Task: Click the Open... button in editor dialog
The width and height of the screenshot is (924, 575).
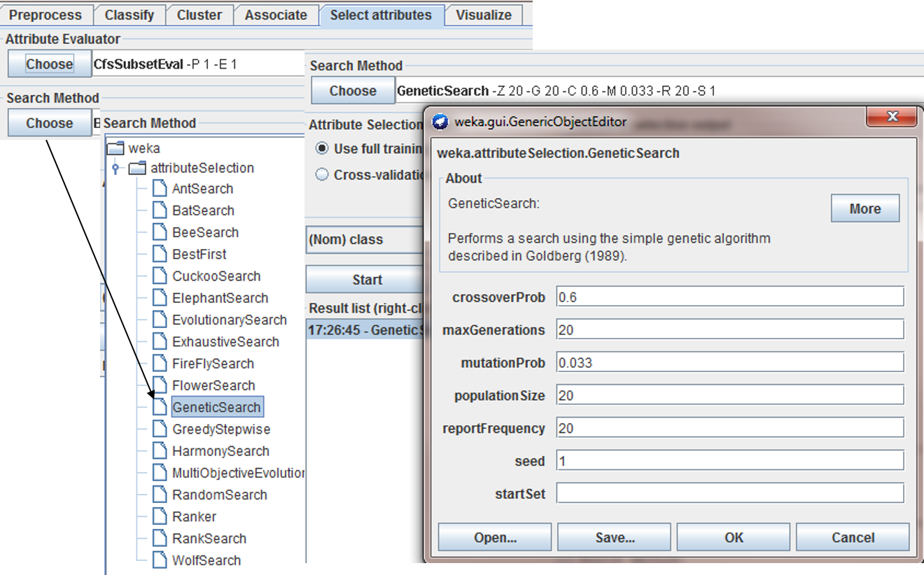Action: [495, 537]
